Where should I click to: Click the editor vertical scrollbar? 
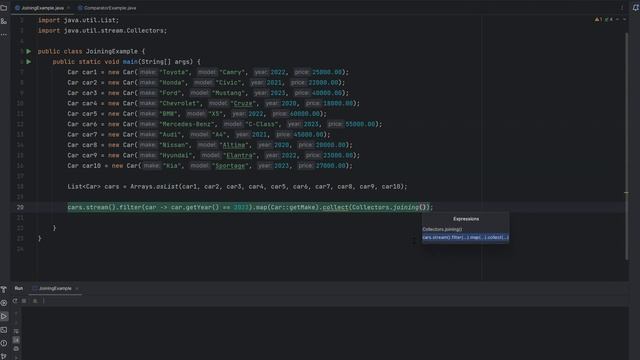click(627, 147)
